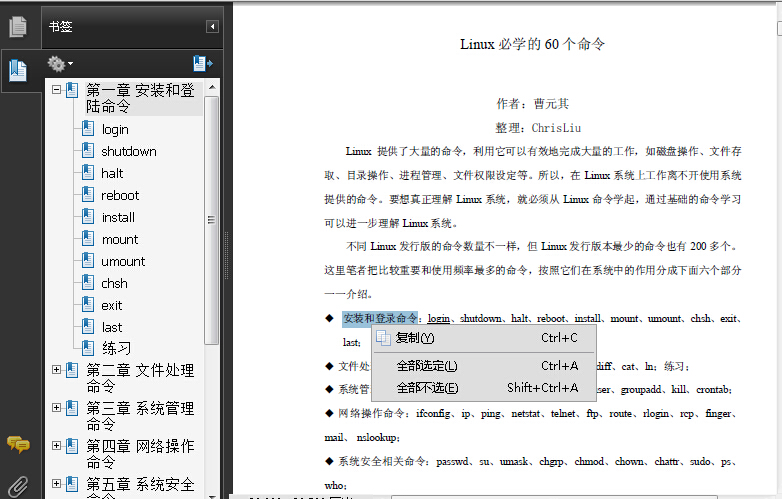Click bookmark icon beside 第三章 系统管理命令
Viewport: 782px width, 499px height.
tap(72, 408)
